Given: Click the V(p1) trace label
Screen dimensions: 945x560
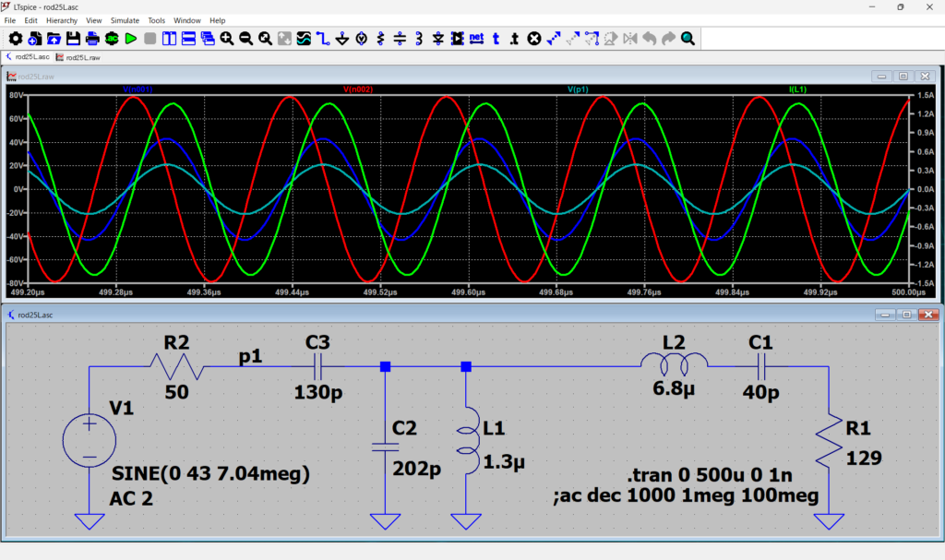Looking at the screenshot, I should [579, 89].
